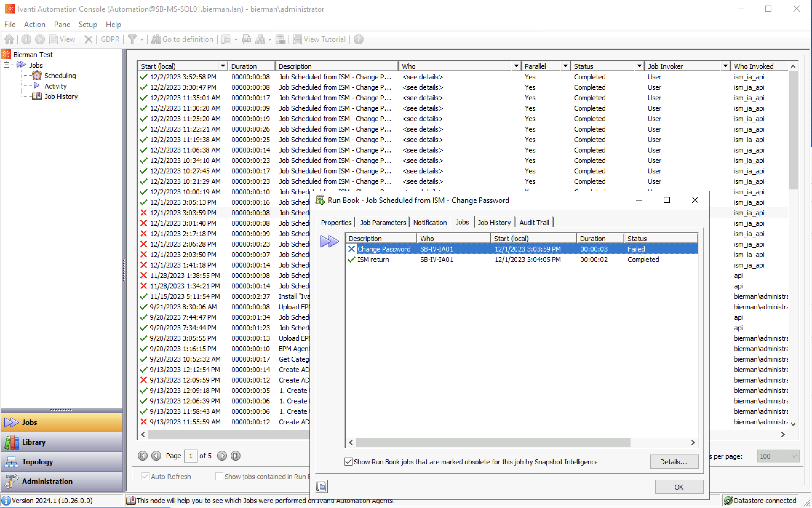Open Jobs section in navigation bar
This screenshot has height=508, width=812.
62,422
